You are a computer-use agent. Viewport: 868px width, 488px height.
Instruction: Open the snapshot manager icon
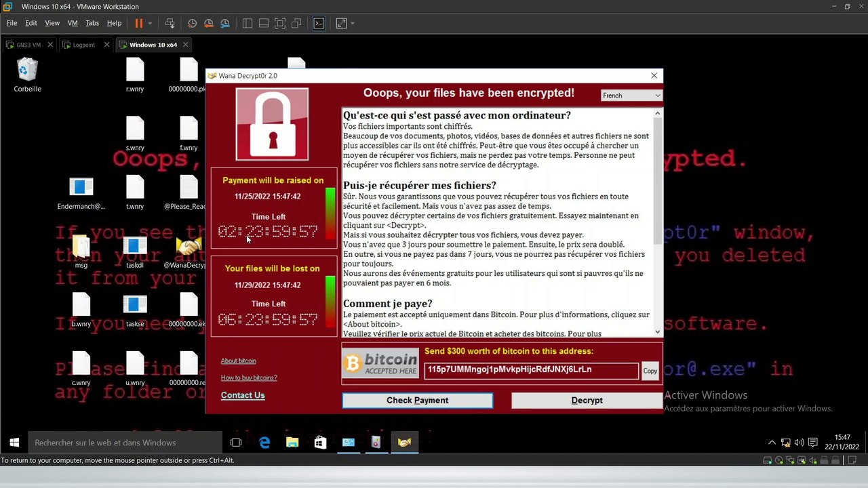tap(225, 23)
